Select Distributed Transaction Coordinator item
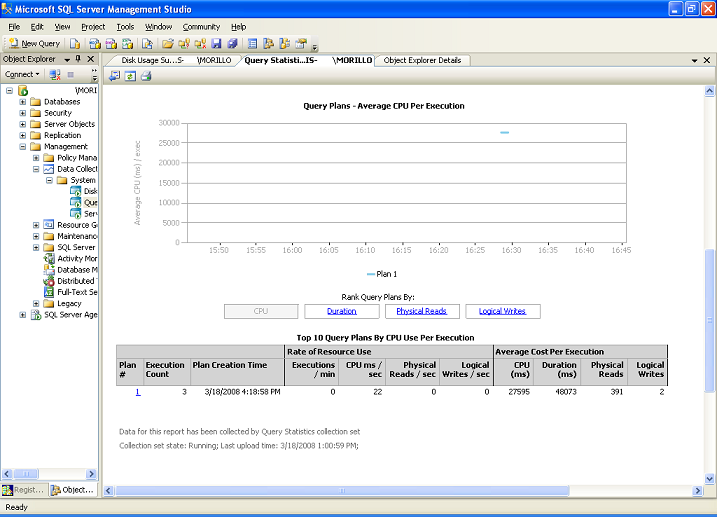Viewport: 717px width, 517px height. click(70, 281)
